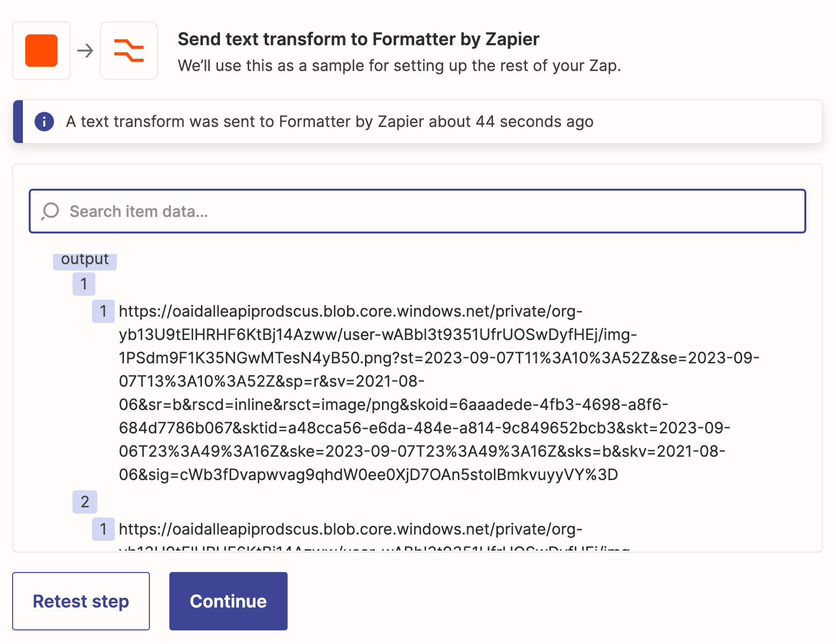The image size is (836, 644).
Task: Click the URL line with 1PSdm9F1K35NGwMTesN4yB50.png
Action: tap(439, 358)
